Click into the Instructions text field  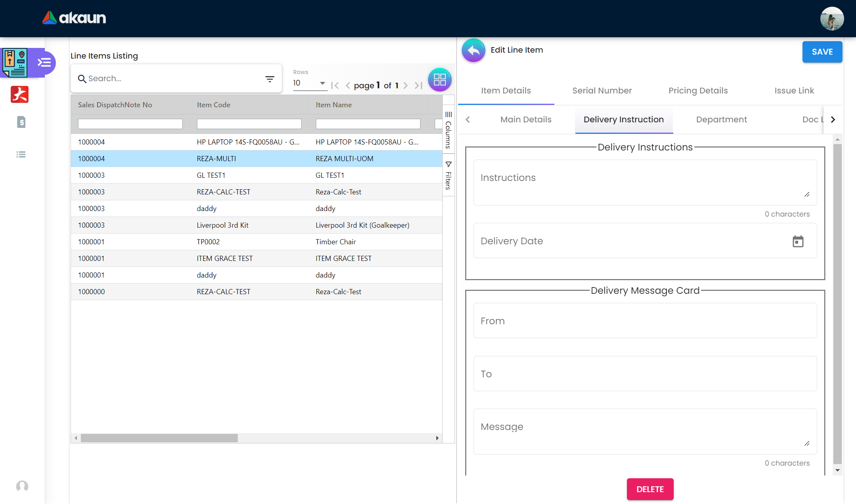coord(645,183)
